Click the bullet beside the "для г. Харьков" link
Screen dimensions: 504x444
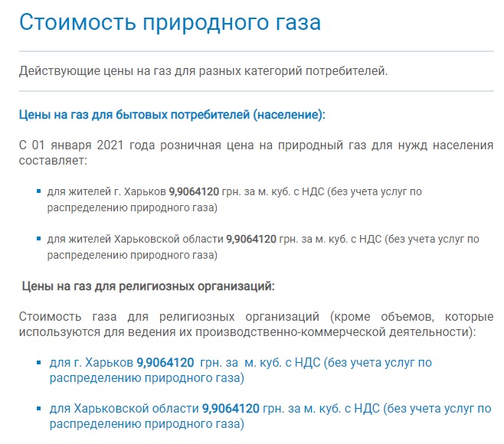39,362
